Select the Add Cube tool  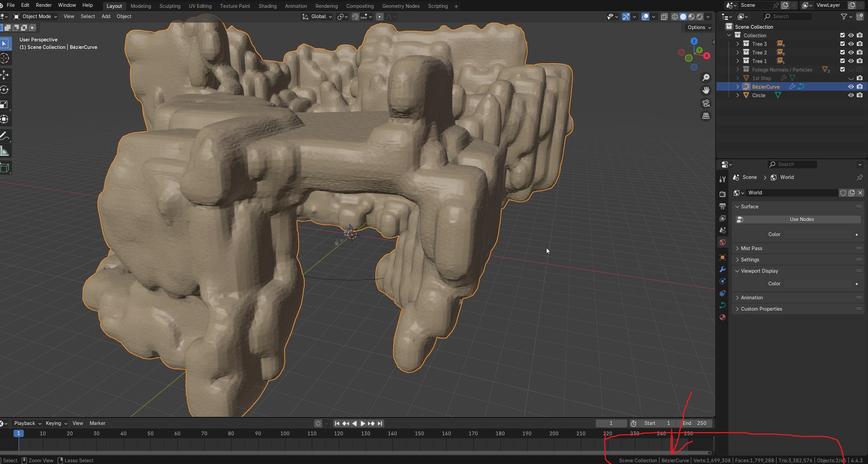point(4,168)
